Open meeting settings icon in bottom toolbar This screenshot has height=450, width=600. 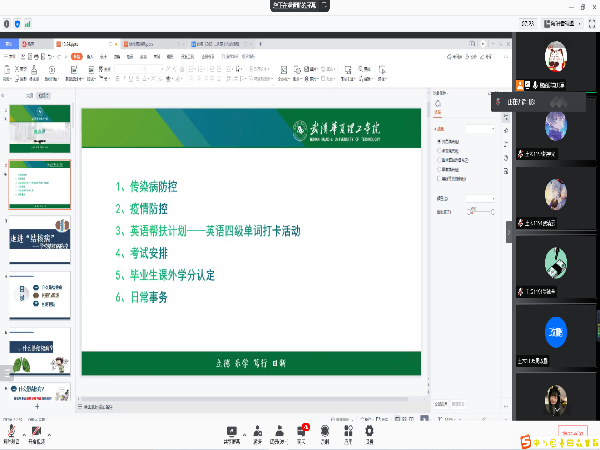click(x=370, y=430)
